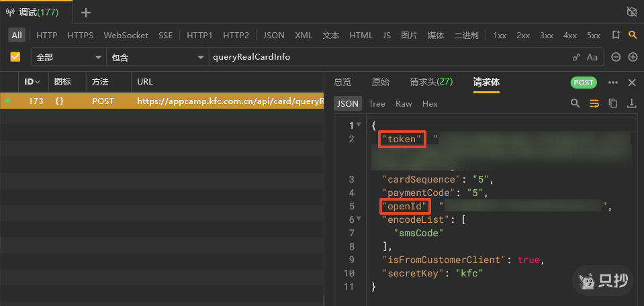Switch body view to Hex
This screenshot has height=306, width=644.
point(430,104)
